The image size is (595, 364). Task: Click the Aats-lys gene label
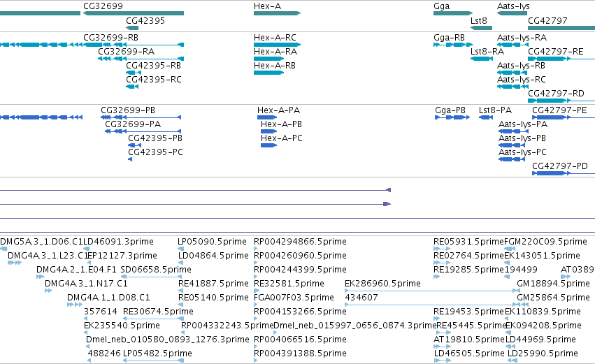pos(513,6)
